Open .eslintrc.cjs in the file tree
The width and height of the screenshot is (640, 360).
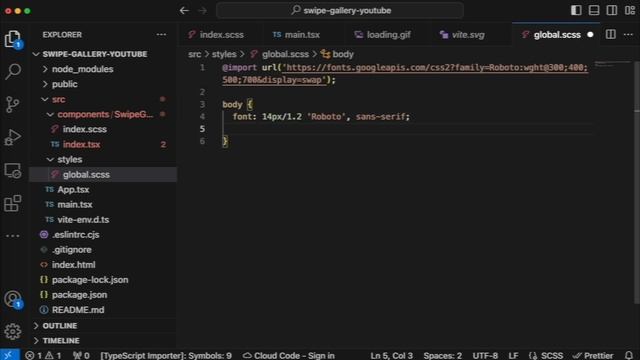click(75, 235)
